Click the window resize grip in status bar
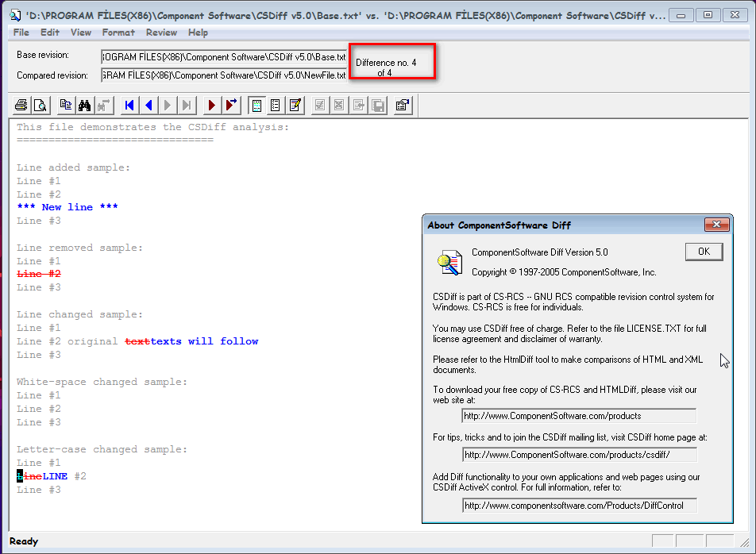 click(x=746, y=542)
